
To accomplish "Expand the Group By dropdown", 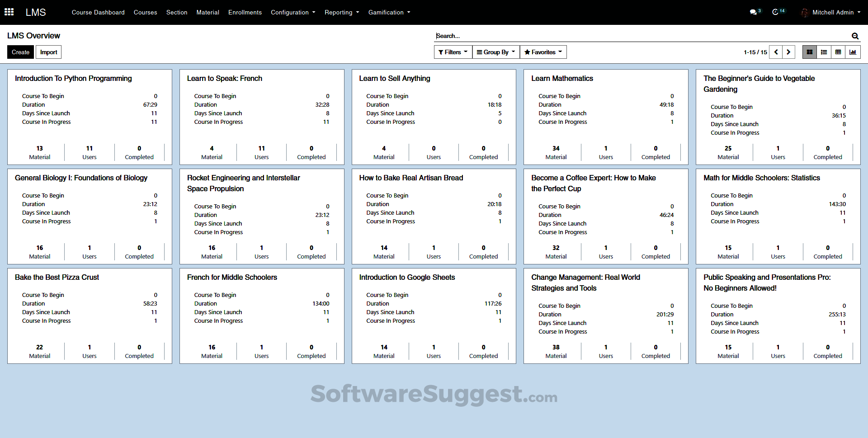I will click(495, 52).
